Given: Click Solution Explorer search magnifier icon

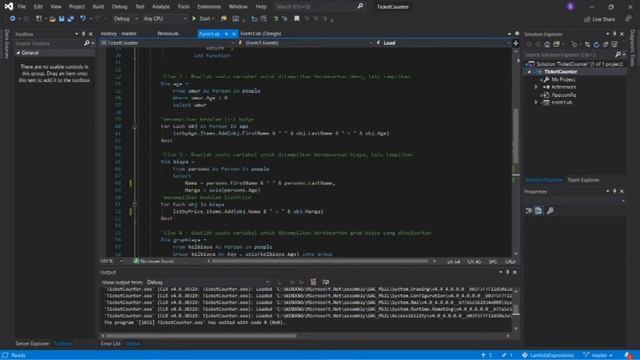Looking at the screenshot, I should coord(618,54).
